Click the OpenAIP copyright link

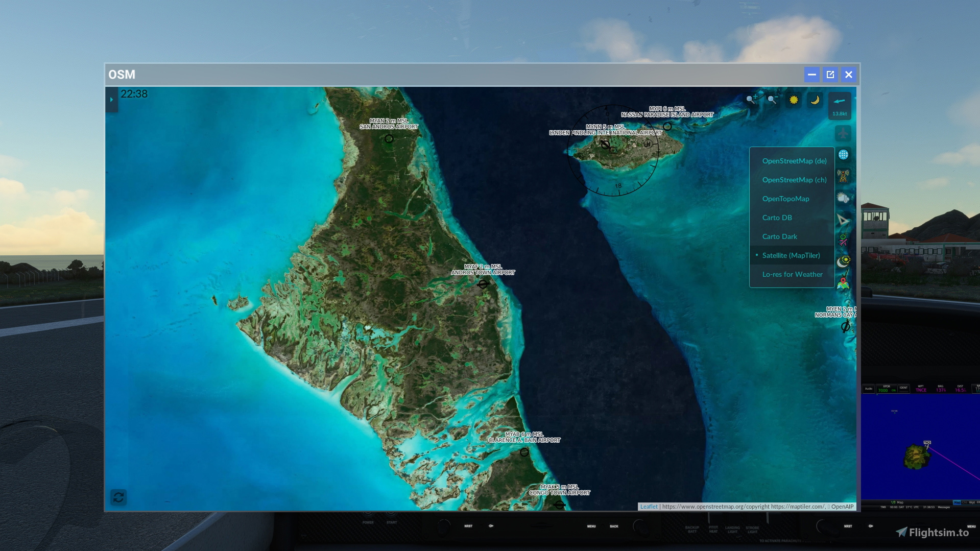point(842,506)
